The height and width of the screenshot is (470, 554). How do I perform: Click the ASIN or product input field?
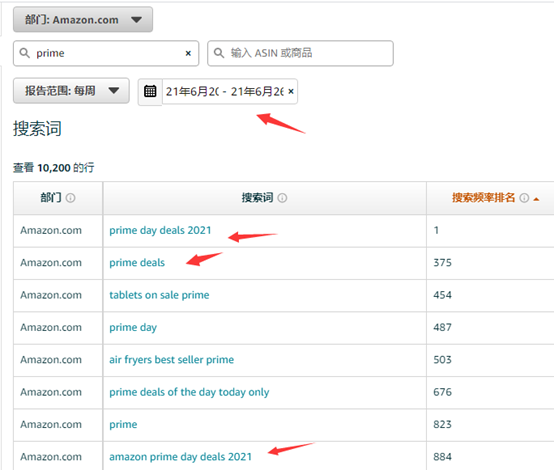point(300,53)
